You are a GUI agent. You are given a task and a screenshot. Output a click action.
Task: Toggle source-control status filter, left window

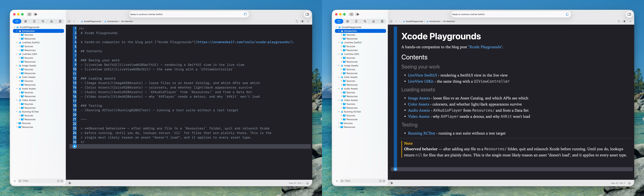pyautogui.click(x=62, y=181)
